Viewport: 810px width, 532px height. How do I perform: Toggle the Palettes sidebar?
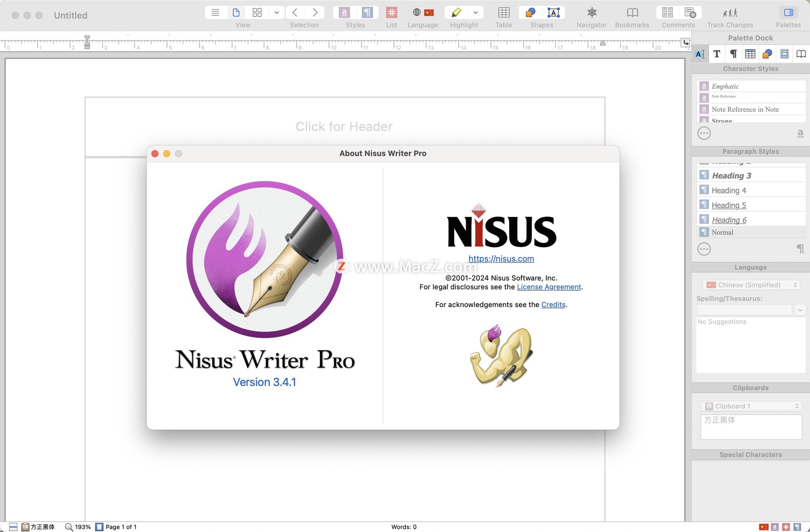point(788,12)
